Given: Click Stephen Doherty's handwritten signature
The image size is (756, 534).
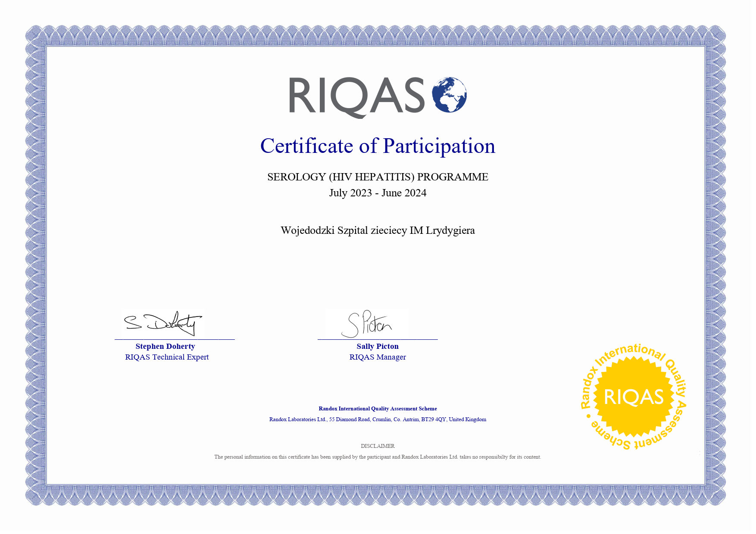Looking at the screenshot, I should pyautogui.click(x=164, y=323).
